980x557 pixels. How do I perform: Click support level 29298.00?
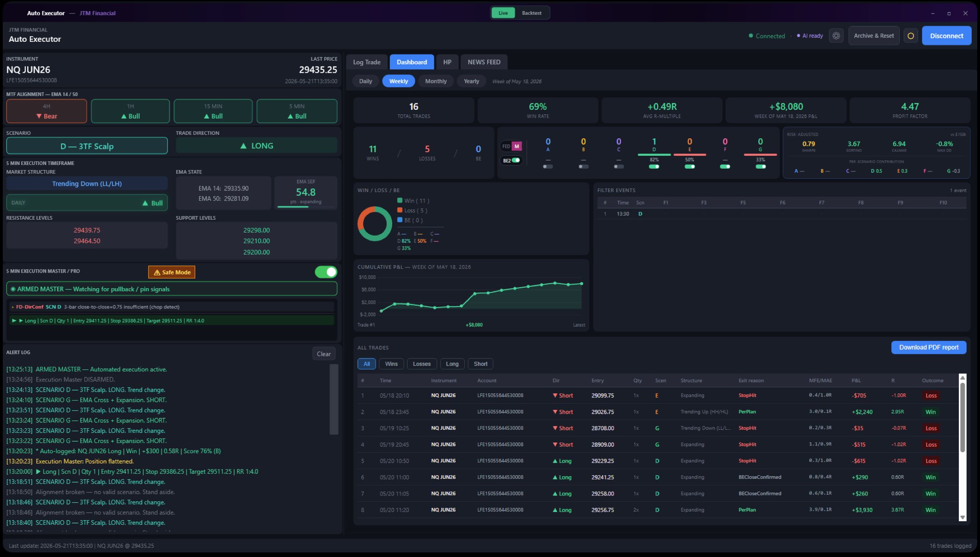(256, 230)
